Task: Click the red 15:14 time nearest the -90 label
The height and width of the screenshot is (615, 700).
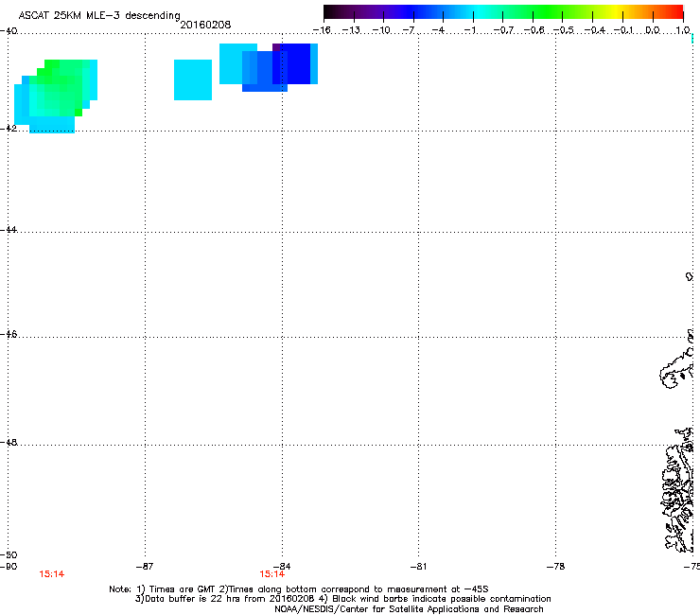Action: pos(52,574)
